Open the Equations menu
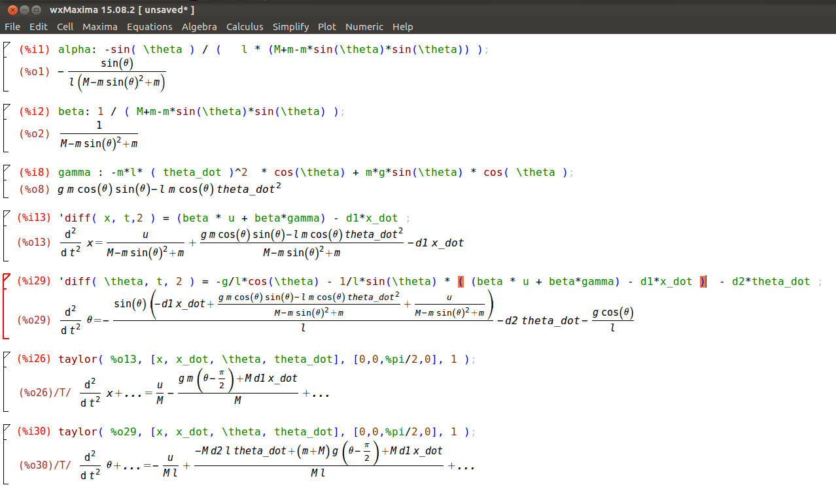Image resolution: width=836 pixels, height=504 pixels. 150,27
